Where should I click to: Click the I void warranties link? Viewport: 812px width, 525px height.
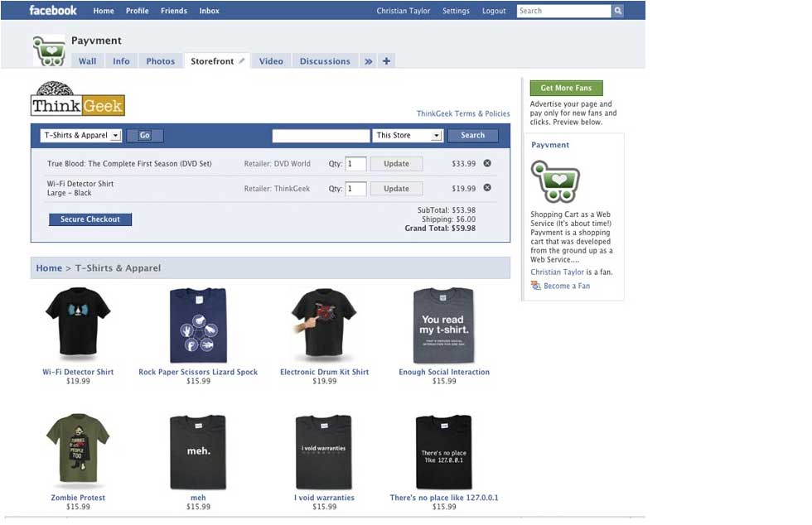[x=324, y=498]
